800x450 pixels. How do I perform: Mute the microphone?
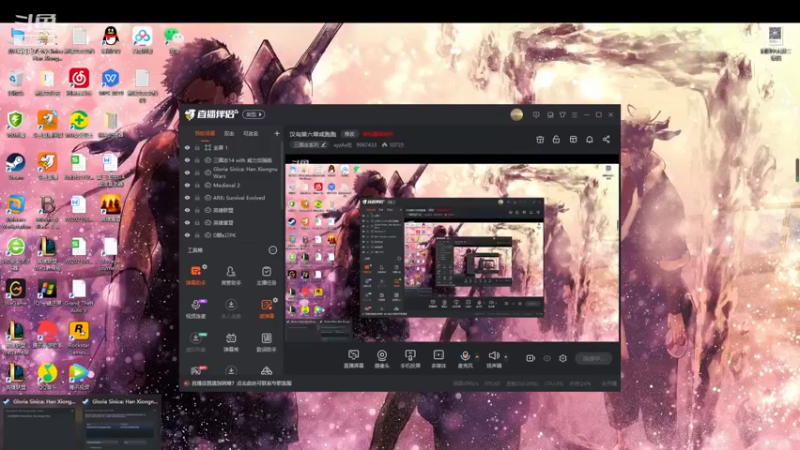pos(465,359)
